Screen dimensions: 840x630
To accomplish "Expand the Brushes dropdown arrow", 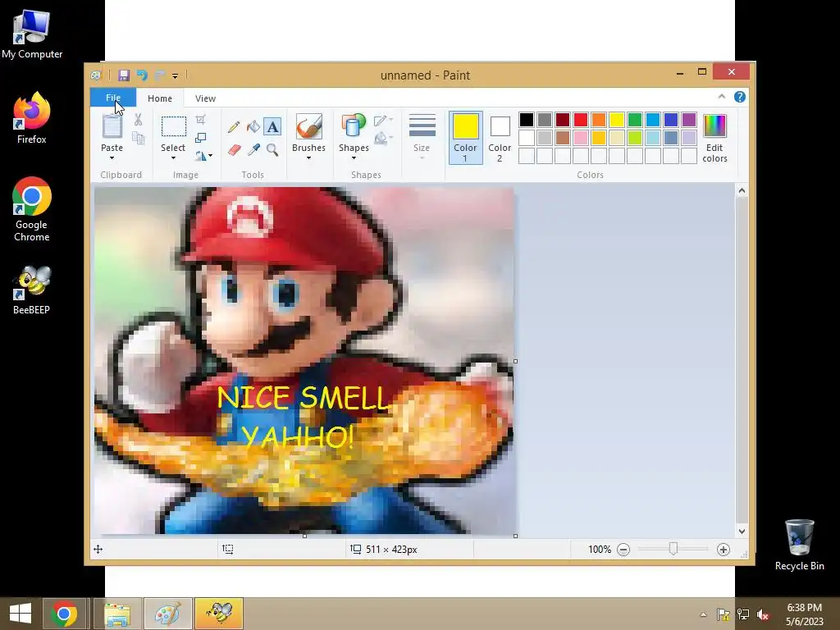I will pos(308,158).
